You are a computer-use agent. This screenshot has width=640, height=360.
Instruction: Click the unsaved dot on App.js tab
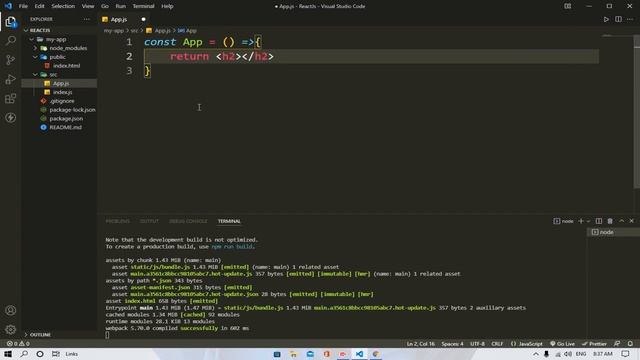click(143, 19)
